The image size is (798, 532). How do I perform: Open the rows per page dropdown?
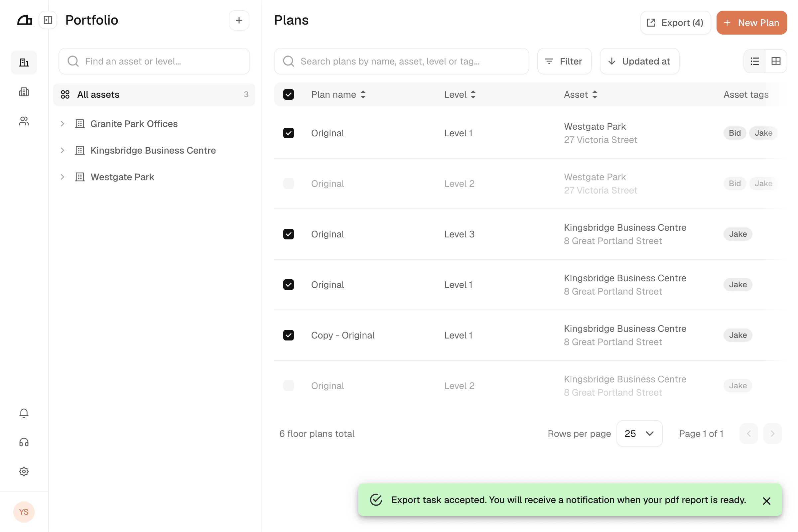point(639,434)
